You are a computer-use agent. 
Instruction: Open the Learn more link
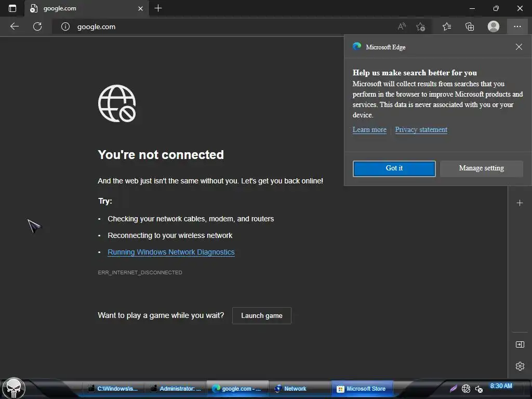pos(369,129)
